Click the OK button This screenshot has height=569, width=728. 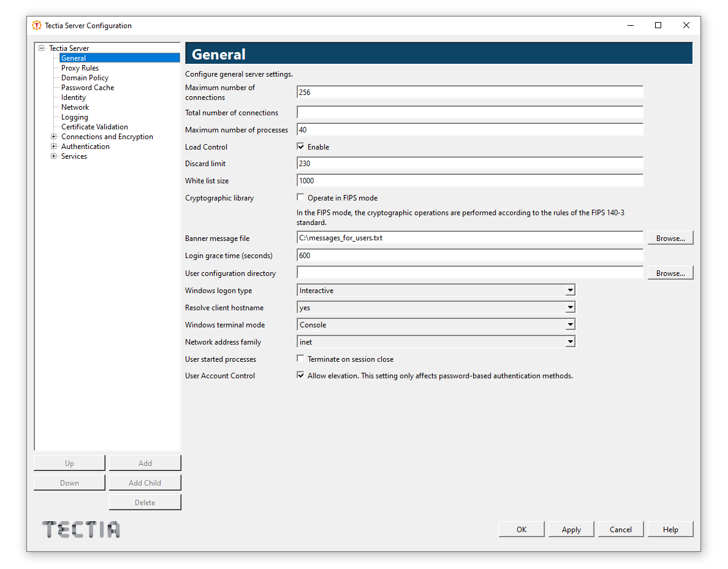(x=521, y=530)
